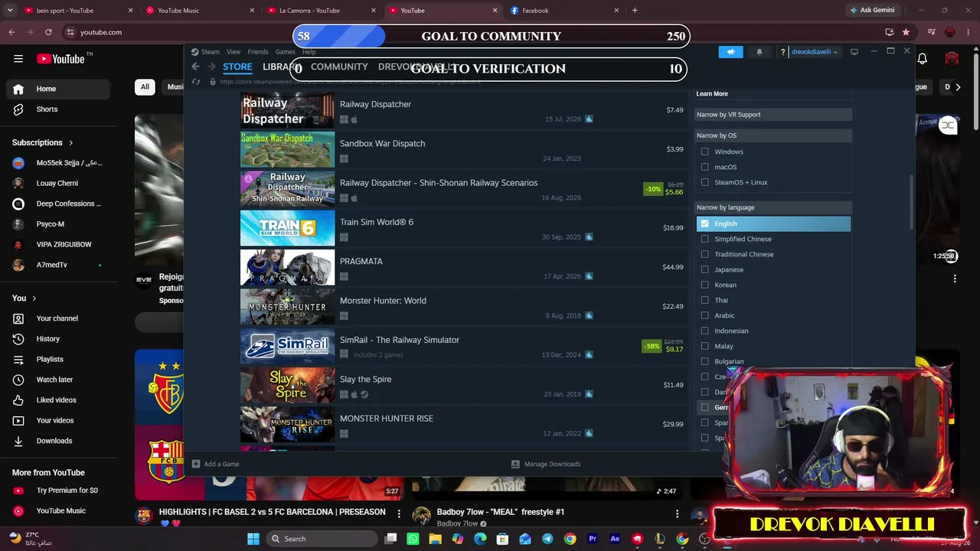Open Playlists in YouTube sidebar
The height and width of the screenshot is (551, 980).
click(58, 360)
